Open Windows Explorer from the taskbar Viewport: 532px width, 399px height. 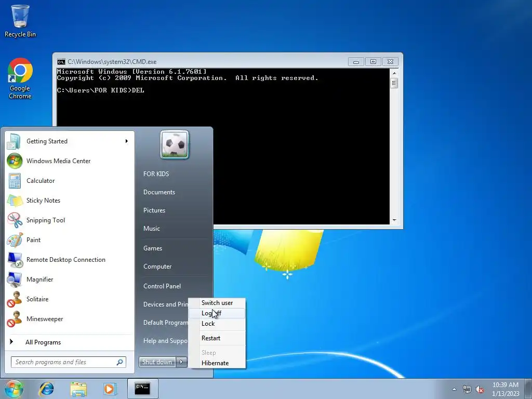(x=78, y=389)
